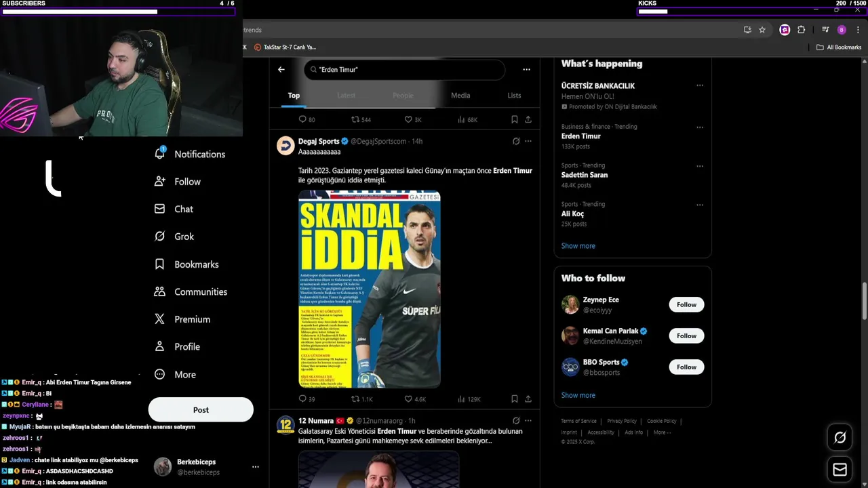Open Communities in the X sidebar
This screenshot has height=488, width=868.
191,291
